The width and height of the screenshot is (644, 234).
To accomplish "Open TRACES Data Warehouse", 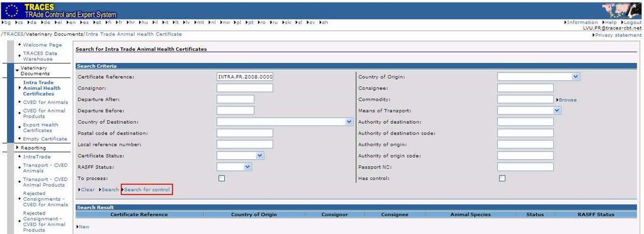I will coord(40,56).
